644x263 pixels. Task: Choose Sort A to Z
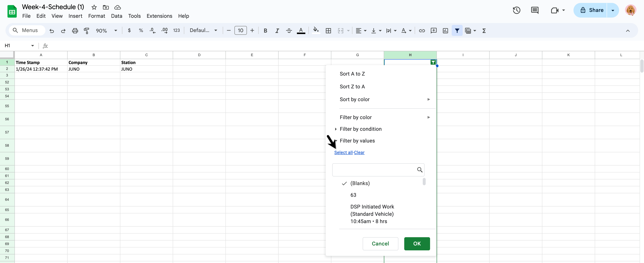(352, 74)
